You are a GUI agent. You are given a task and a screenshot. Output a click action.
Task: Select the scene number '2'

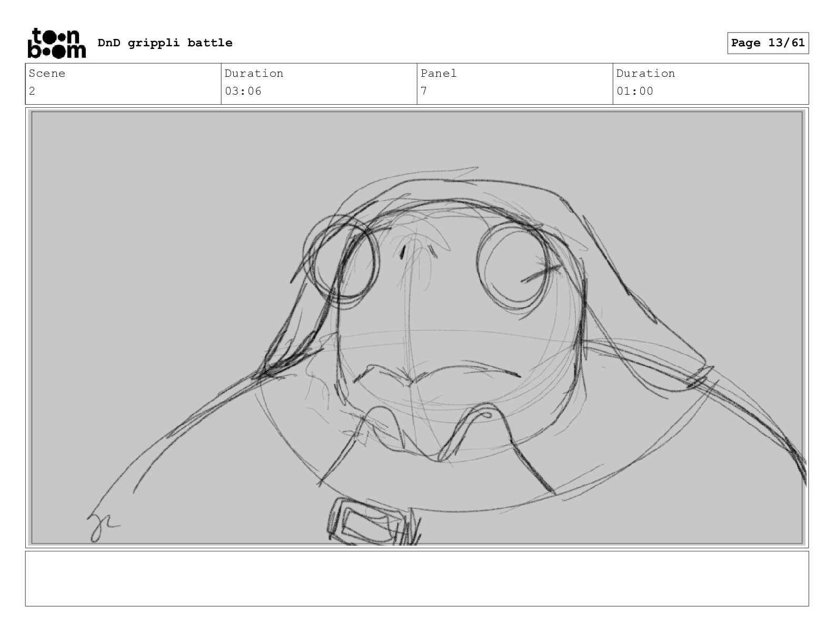(x=32, y=91)
